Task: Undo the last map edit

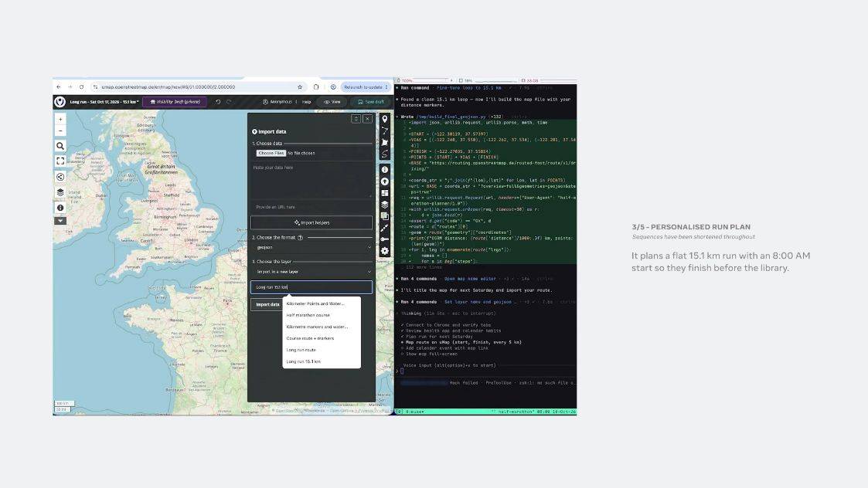Action: tap(218, 102)
